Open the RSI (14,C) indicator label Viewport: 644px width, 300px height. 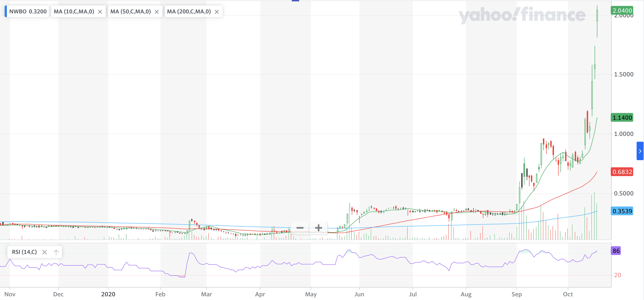(24, 252)
